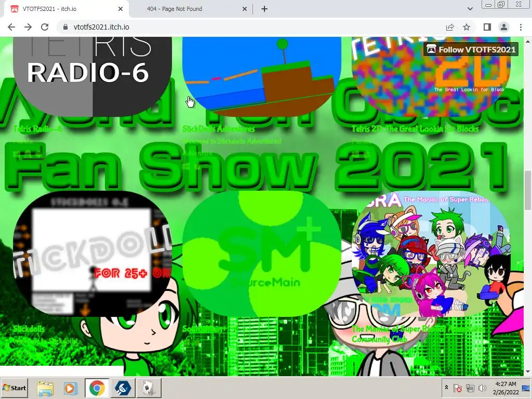This screenshot has height=399, width=532.
Task: Reload the page with the refresh icon
Action: click(x=45, y=27)
